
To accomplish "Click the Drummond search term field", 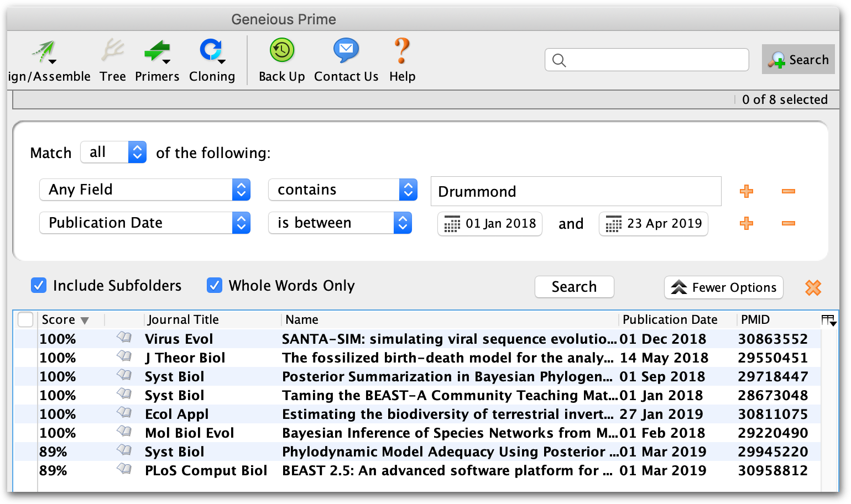I will (576, 191).
